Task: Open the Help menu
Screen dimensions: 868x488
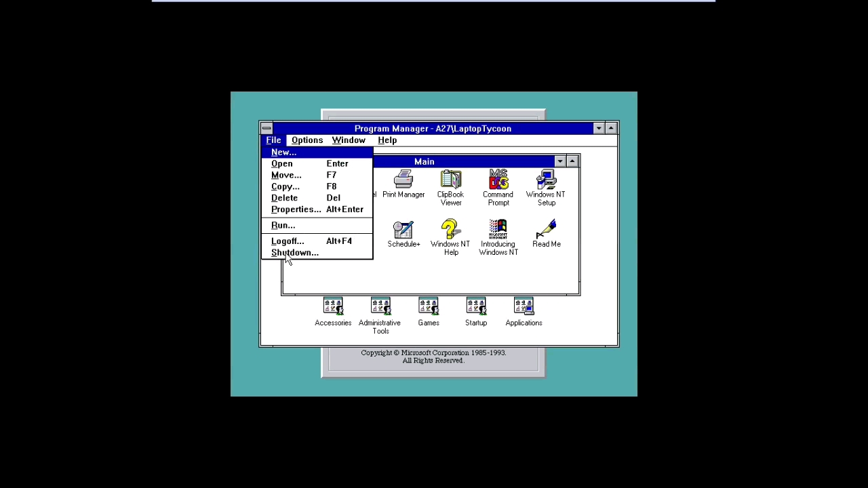Action: [387, 140]
